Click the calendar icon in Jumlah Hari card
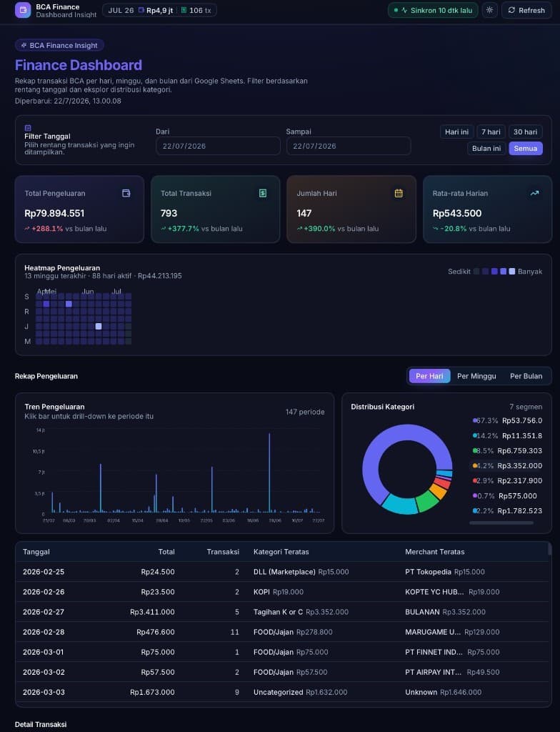Image resolution: width=560 pixels, height=732 pixels. click(x=399, y=193)
